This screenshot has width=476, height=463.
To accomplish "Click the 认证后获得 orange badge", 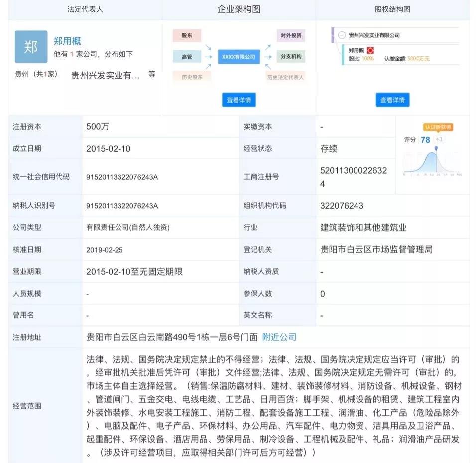I will pyautogui.click(x=438, y=127).
